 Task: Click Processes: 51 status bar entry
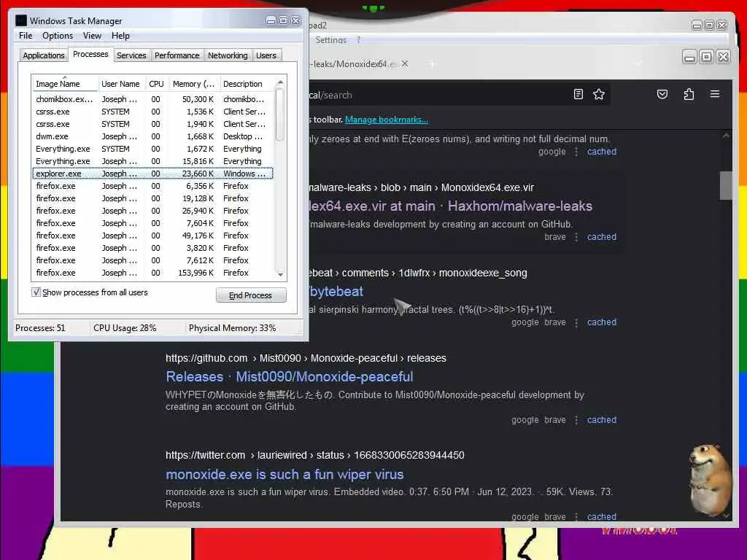click(40, 328)
